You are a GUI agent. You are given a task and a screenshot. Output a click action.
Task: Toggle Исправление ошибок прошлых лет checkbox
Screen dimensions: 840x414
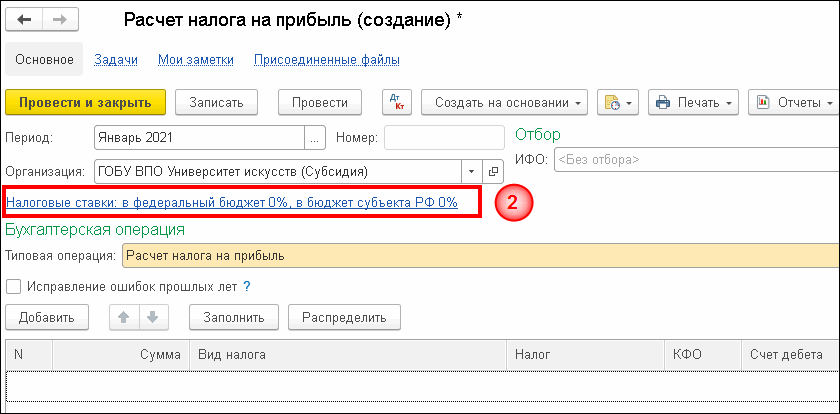pos(14,287)
